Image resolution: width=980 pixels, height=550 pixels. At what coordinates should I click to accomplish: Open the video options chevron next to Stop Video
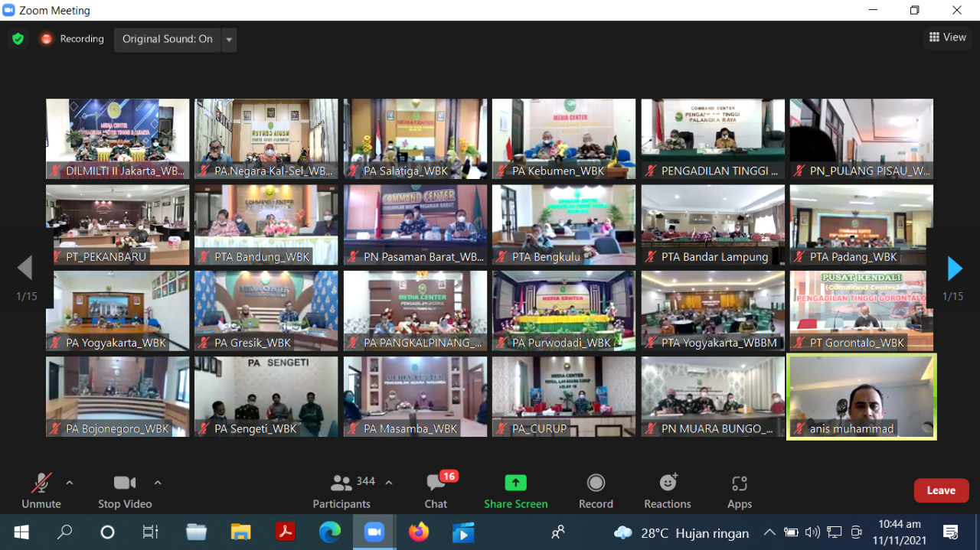point(157,483)
